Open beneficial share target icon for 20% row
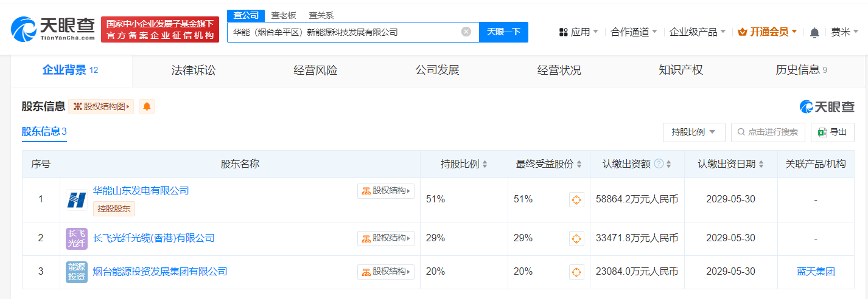The width and height of the screenshot is (868, 299). (x=576, y=272)
